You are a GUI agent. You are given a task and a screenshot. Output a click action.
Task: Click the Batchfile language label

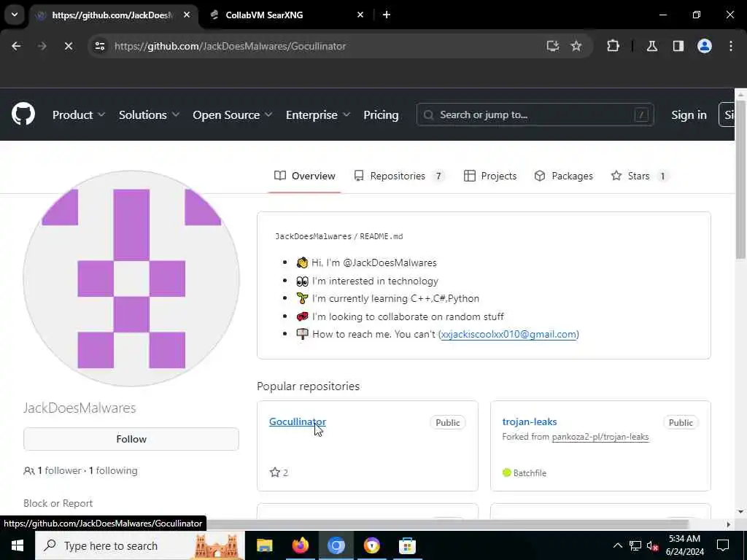pyautogui.click(x=524, y=472)
